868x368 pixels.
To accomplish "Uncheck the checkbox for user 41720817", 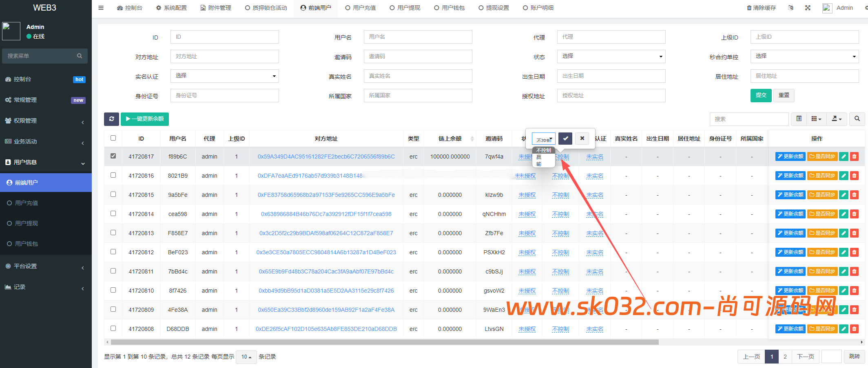I will coord(113,156).
